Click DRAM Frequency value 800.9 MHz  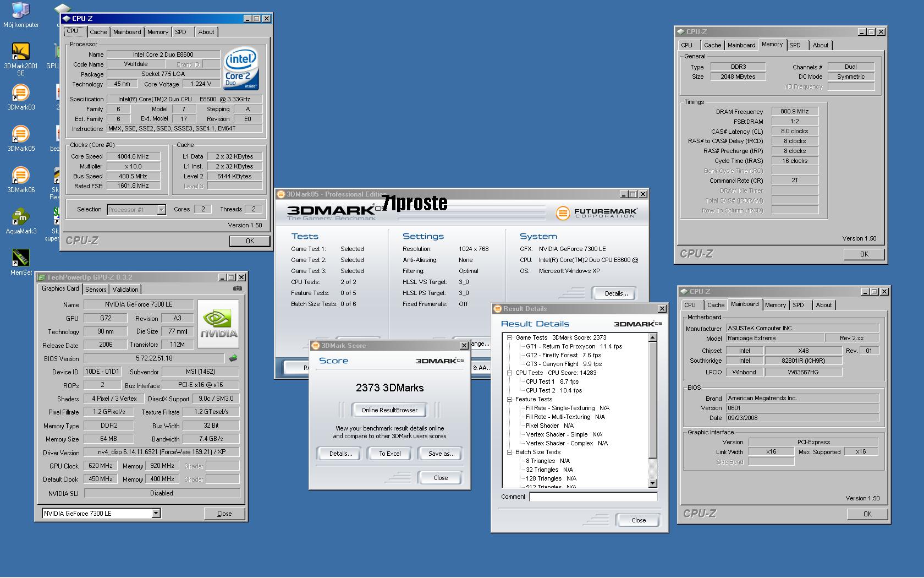(x=795, y=111)
